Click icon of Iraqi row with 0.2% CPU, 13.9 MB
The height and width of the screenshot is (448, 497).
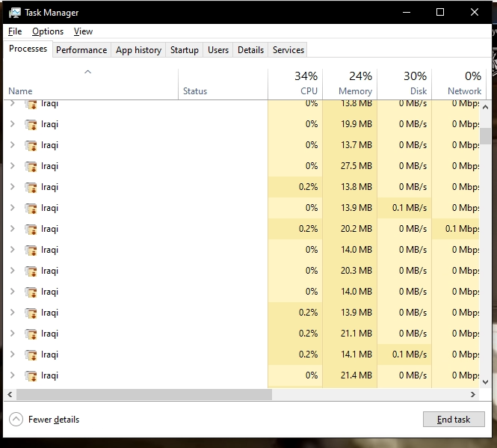[31, 313]
